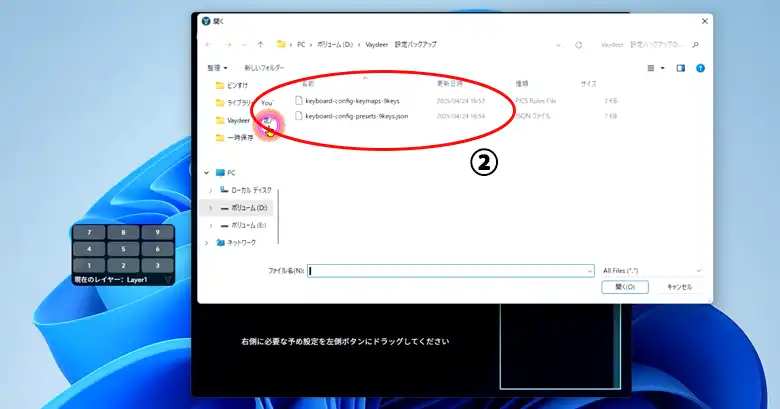This screenshot has height=409, width=780.
Task: Sort by the サイズ column header
Action: [588, 84]
